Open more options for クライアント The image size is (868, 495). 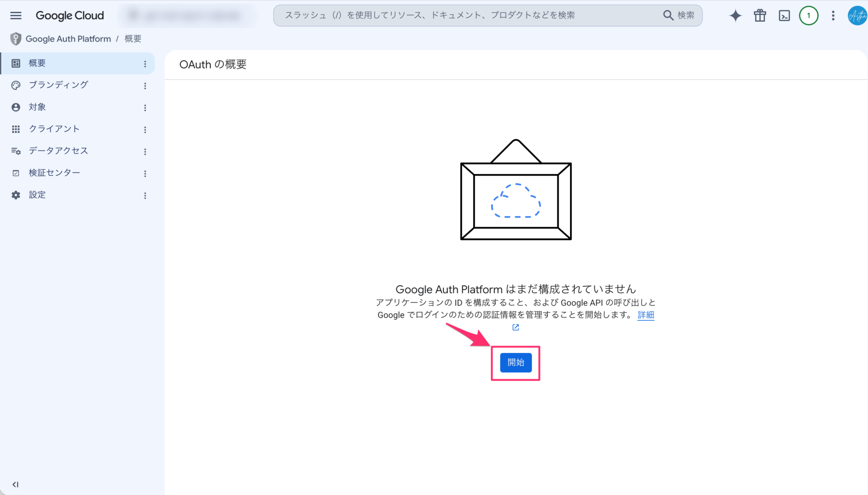coord(145,129)
